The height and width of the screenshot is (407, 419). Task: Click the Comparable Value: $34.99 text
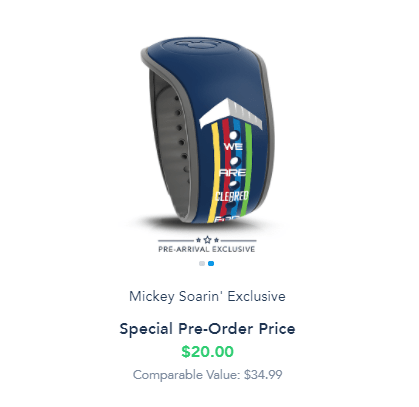click(x=207, y=375)
